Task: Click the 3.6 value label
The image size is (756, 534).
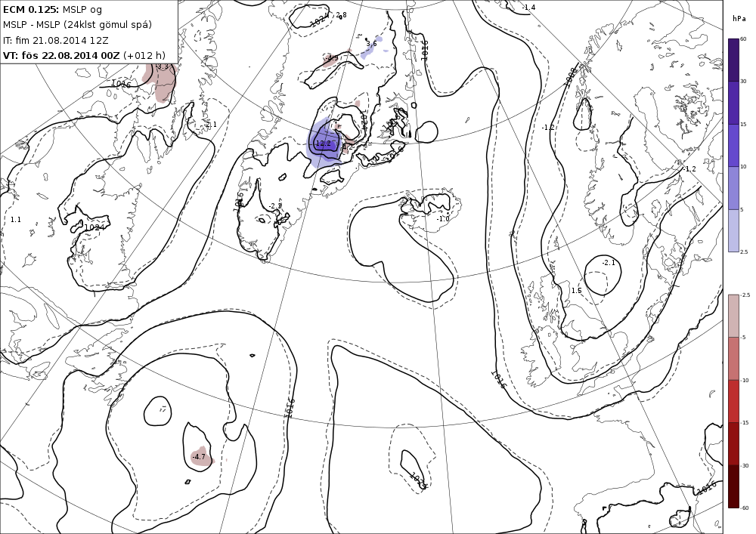Action: [371, 43]
